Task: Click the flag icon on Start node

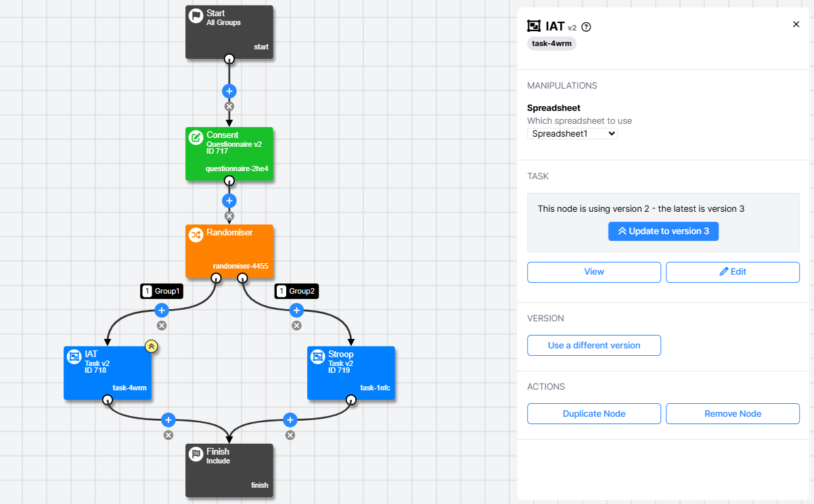Action: (196, 16)
